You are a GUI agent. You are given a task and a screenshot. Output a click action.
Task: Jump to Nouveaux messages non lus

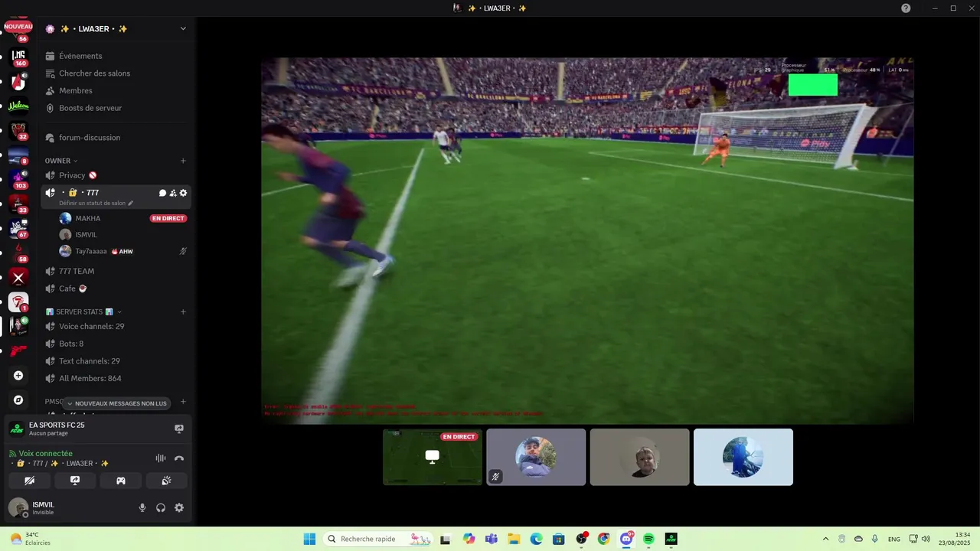116,403
